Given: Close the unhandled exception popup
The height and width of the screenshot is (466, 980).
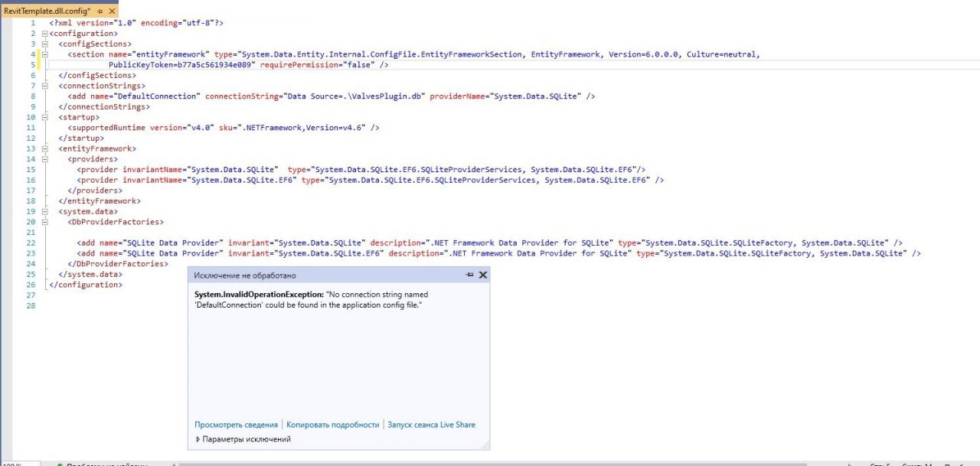Looking at the screenshot, I should 483,275.
